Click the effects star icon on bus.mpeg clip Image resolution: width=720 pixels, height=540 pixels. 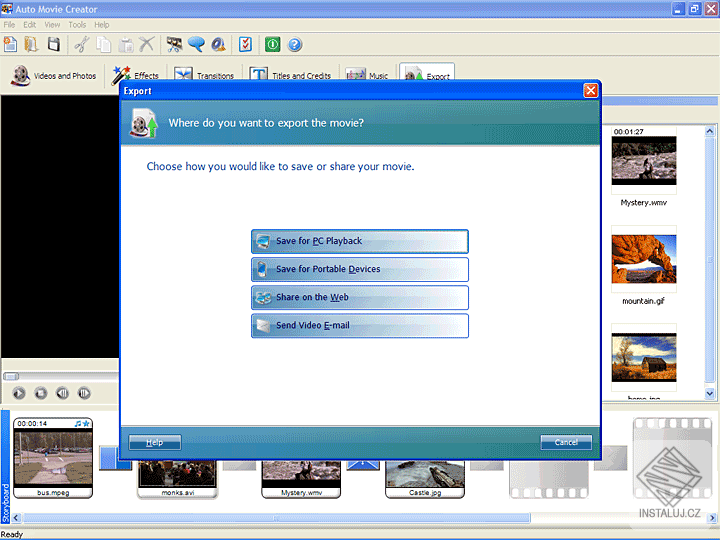[x=86, y=423]
